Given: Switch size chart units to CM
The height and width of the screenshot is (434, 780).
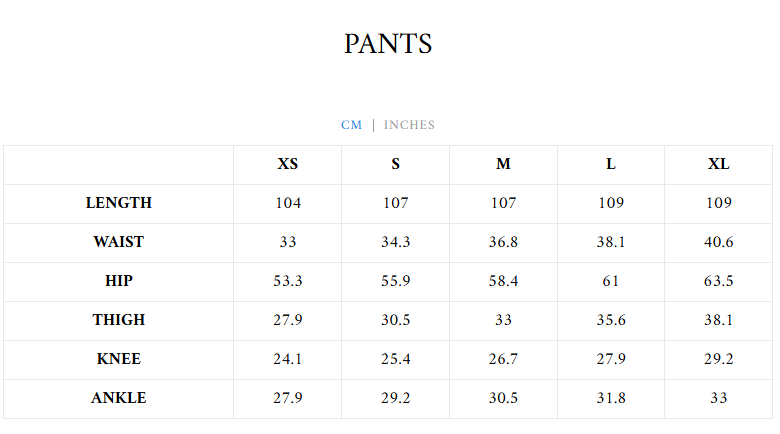Looking at the screenshot, I should click(351, 125).
